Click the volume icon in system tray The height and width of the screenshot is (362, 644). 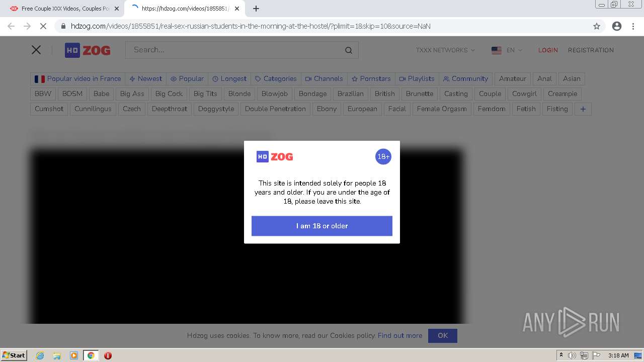pyautogui.click(x=572, y=355)
